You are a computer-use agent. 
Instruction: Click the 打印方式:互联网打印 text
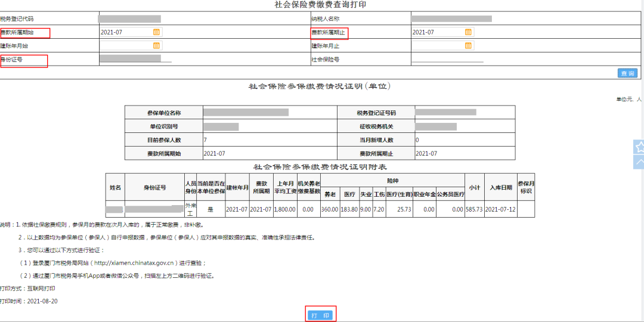click(x=27, y=289)
